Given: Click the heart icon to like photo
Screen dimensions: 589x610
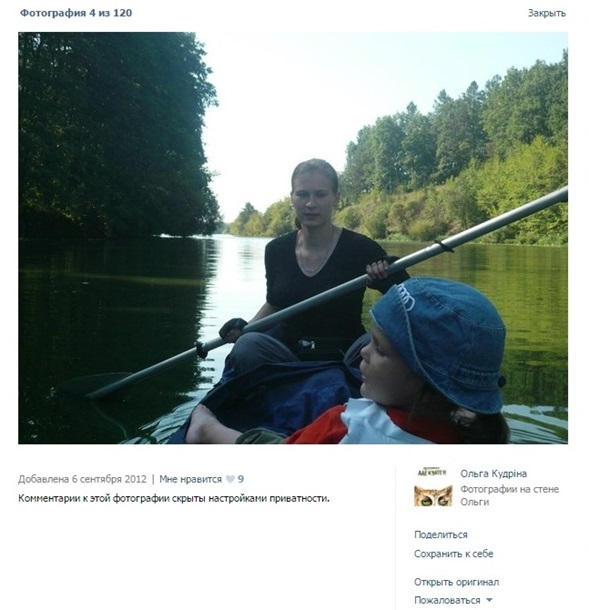Looking at the screenshot, I should 230,479.
